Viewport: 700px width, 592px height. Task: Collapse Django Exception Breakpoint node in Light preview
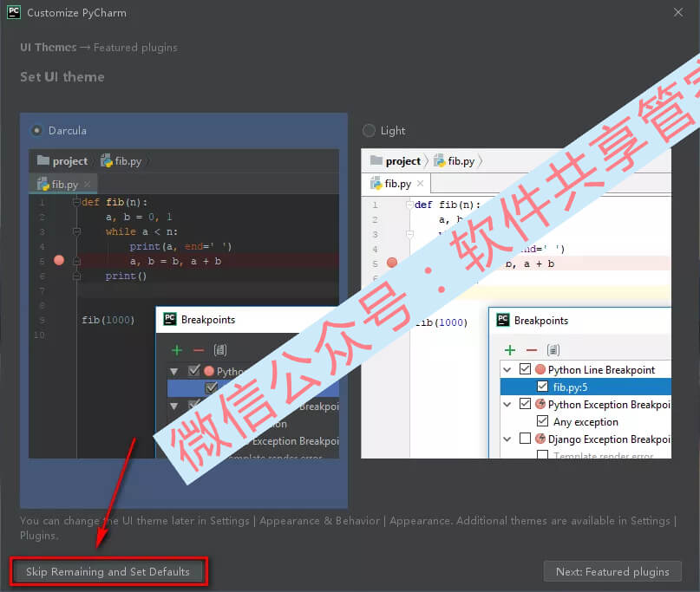click(507, 439)
